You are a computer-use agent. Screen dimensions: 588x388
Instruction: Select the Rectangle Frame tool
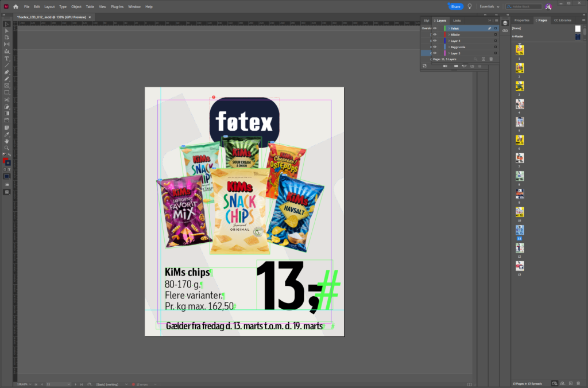pos(7,86)
